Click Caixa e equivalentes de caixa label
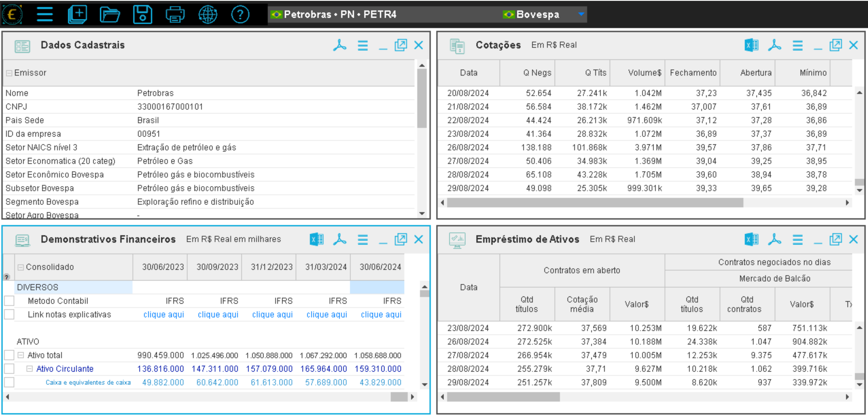The height and width of the screenshot is (417, 868). pyautogui.click(x=88, y=383)
